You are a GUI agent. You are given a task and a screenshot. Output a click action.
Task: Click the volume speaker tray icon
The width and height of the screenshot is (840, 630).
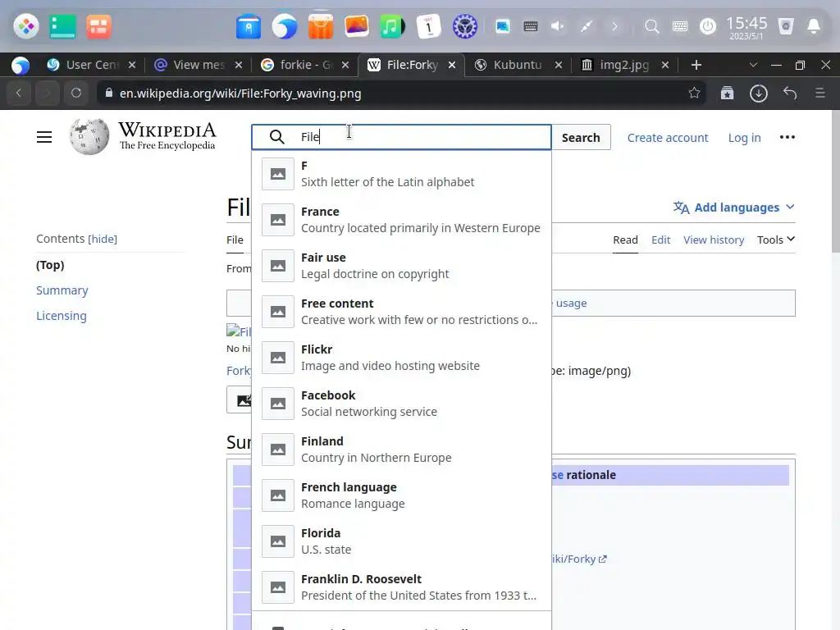pos(558,26)
